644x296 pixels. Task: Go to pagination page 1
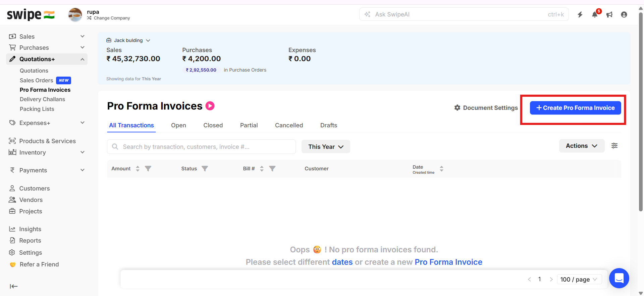[x=539, y=279]
